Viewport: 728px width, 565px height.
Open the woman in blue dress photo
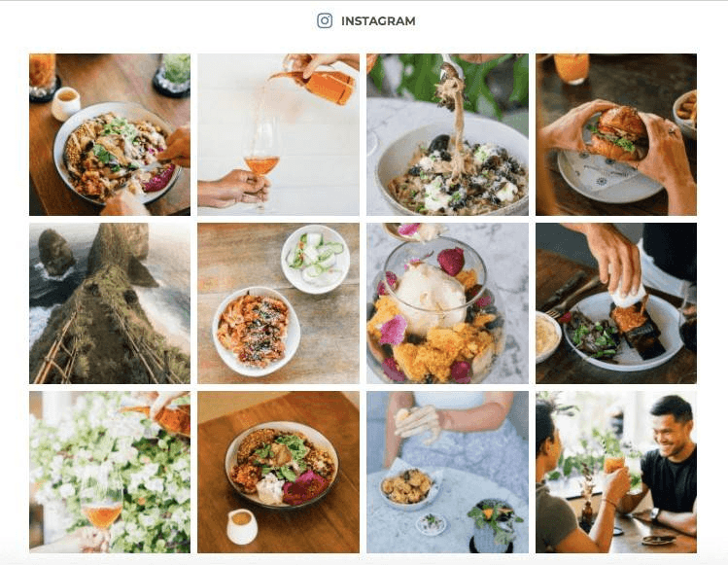(x=447, y=472)
